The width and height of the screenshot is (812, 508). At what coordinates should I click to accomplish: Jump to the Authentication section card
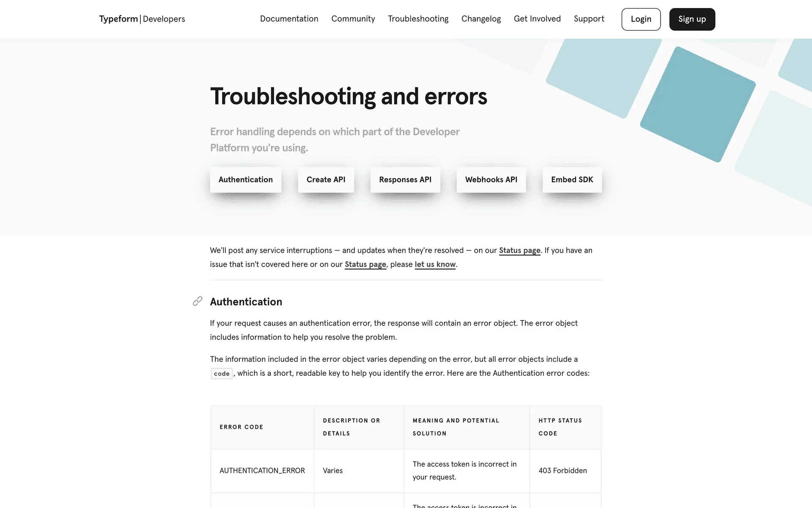245,179
